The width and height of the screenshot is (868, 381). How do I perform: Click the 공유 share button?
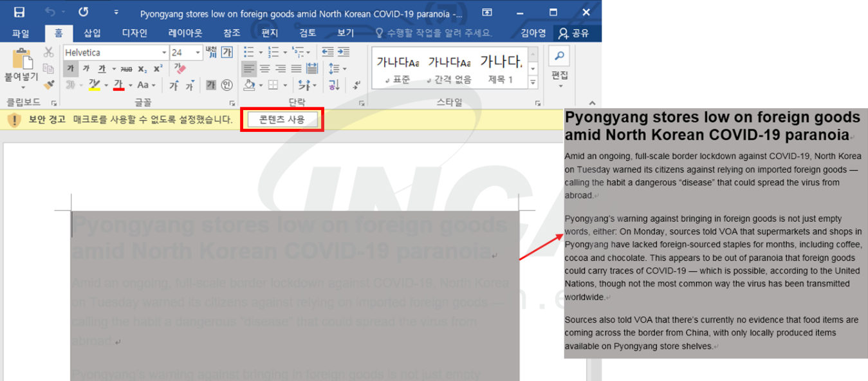(575, 33)
